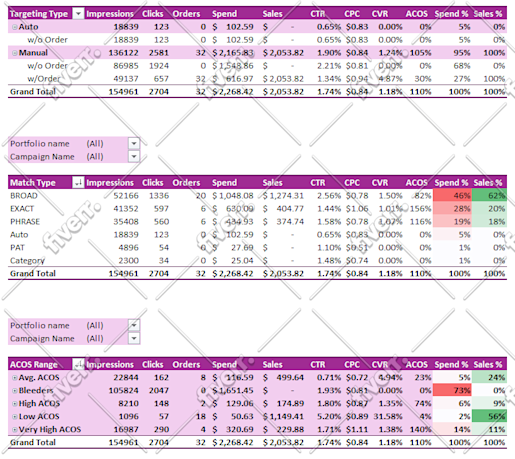Open Campaign Name dropdown above ACOS Range table
Image resolution: width=515 pixels, height=459 pixels.
(x=134, y=338)
